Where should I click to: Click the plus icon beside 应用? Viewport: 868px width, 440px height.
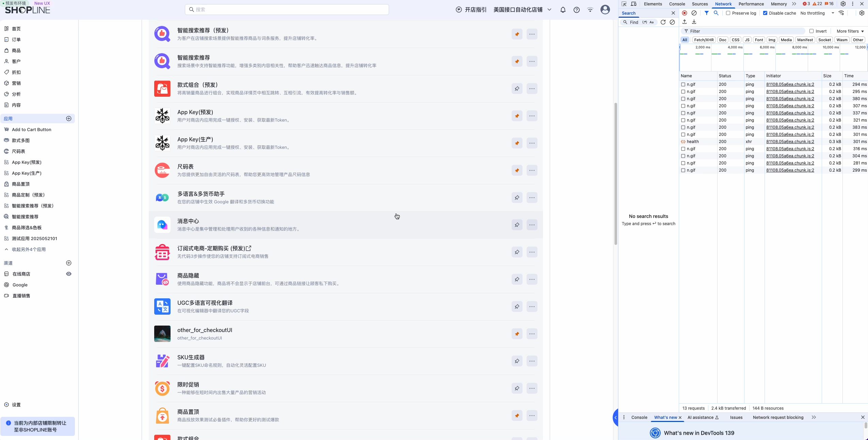[69, 119]
